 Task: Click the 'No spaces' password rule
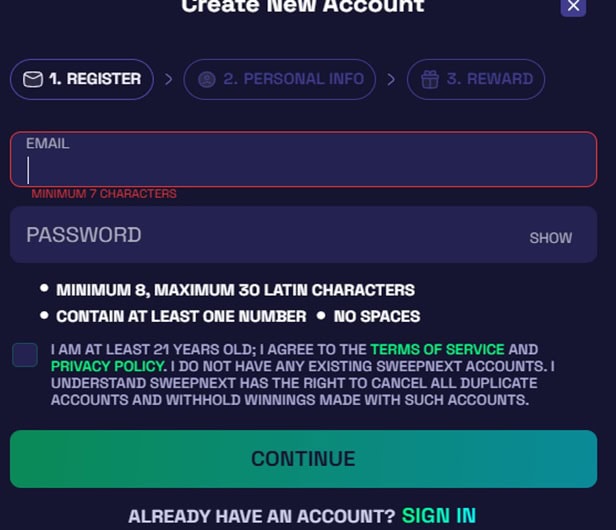click(x=377, y=316)
